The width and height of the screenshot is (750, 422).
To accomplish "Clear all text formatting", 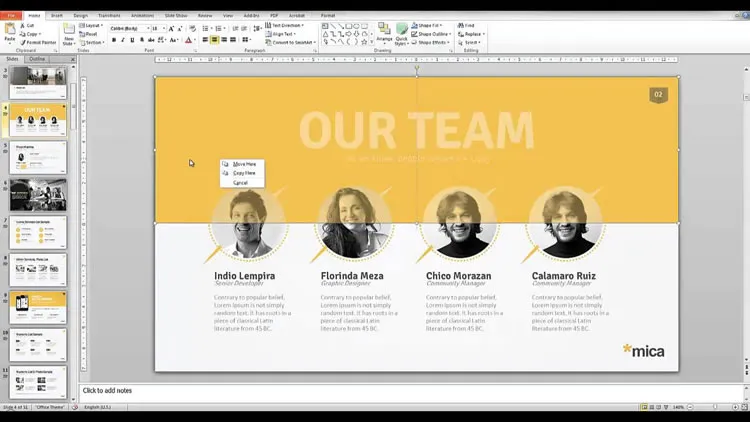I will coord(192,29).
